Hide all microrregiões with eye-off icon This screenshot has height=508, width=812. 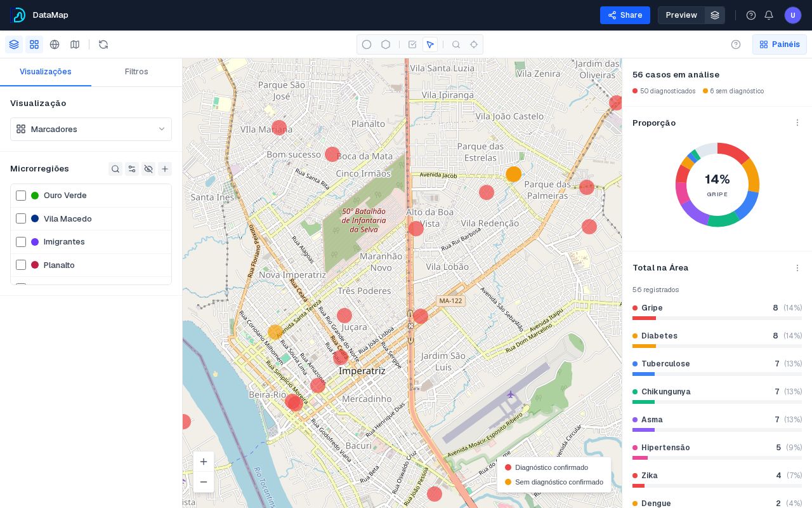(148, 169)
